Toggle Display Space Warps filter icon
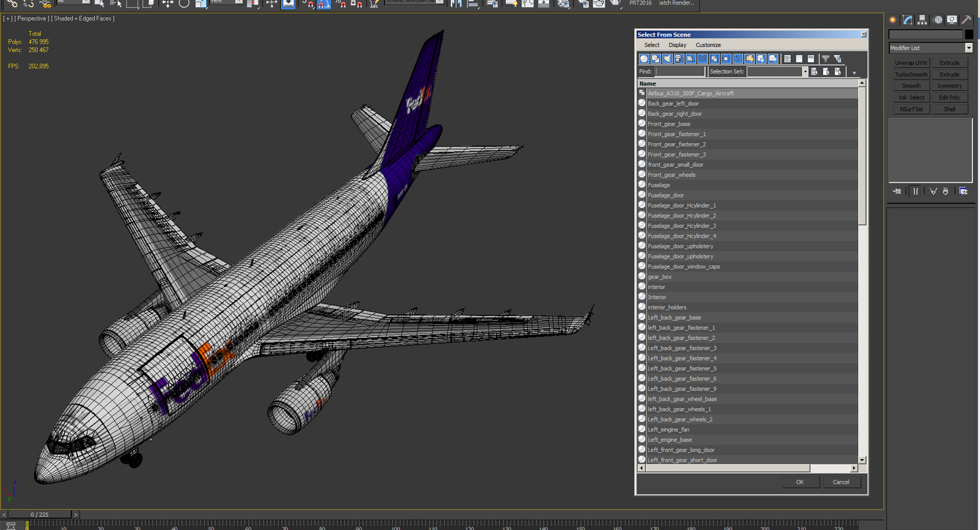 [703, 59]
